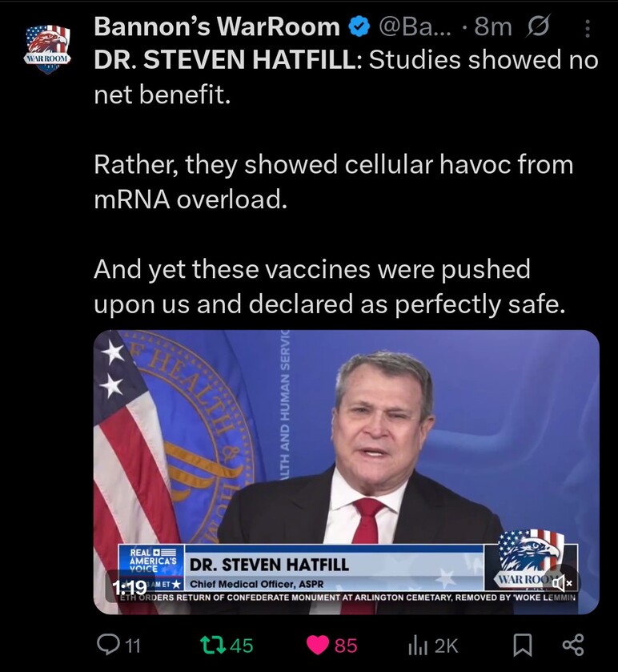Unlike the post via pink heart
This screenshot has height=672, width=618.
tap(318, 646)
